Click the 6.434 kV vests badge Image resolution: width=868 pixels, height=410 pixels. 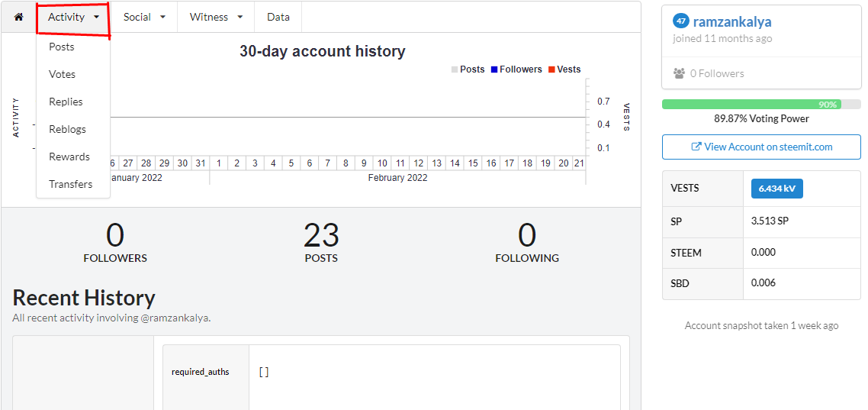776,189
